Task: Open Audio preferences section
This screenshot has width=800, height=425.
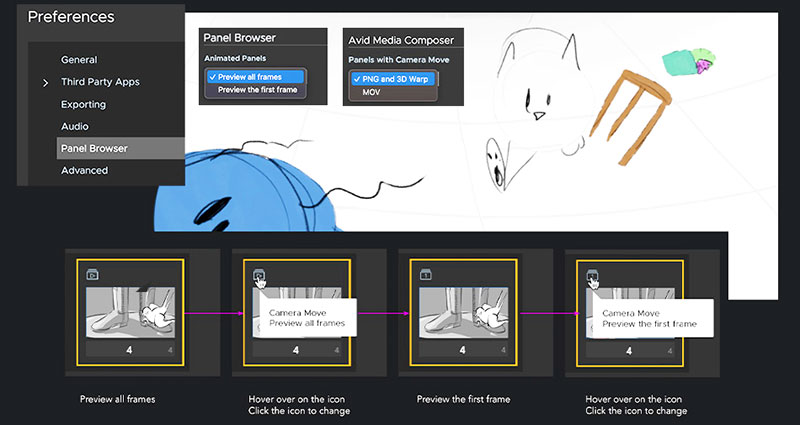Action: point(74,126)
